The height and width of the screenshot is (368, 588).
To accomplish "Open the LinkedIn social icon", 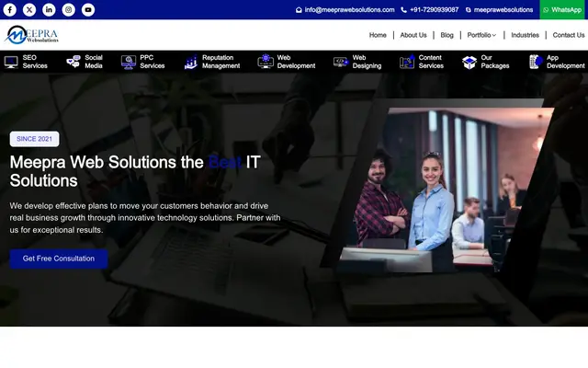I will (49, 10).
